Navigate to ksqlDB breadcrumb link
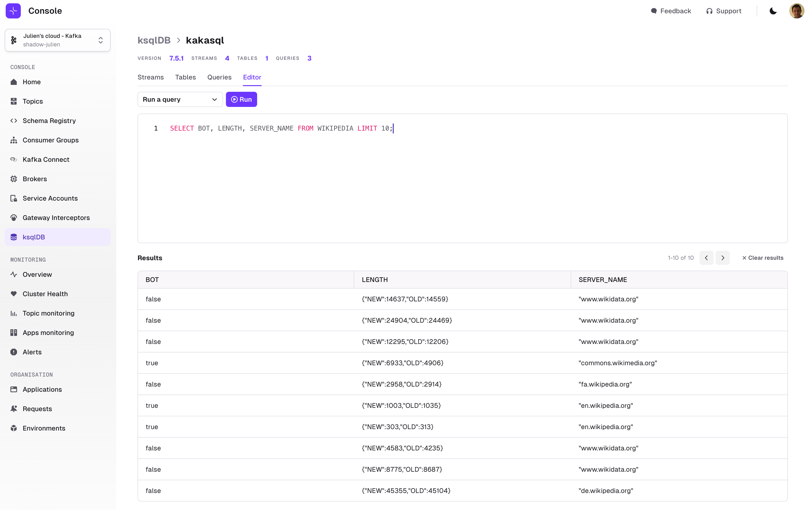 click(x=154, y=40)
